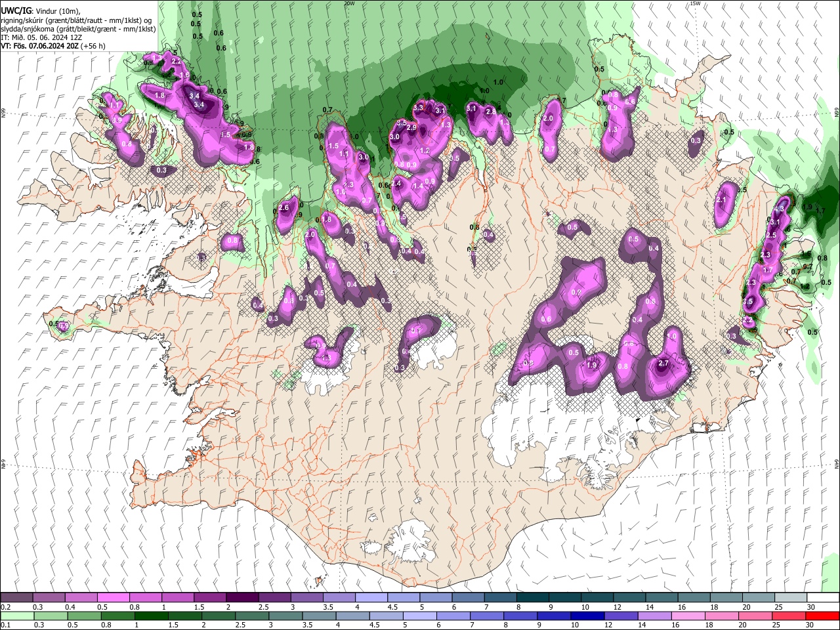Pick the bottom-row violet swatch for 14–16
Screen dimensions: 840x630
(655, 616)
